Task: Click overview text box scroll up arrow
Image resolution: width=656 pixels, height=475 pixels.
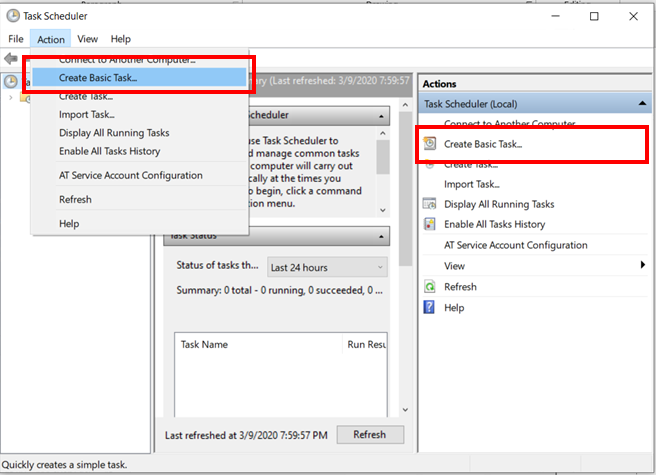Action: [x=382, y=133]
